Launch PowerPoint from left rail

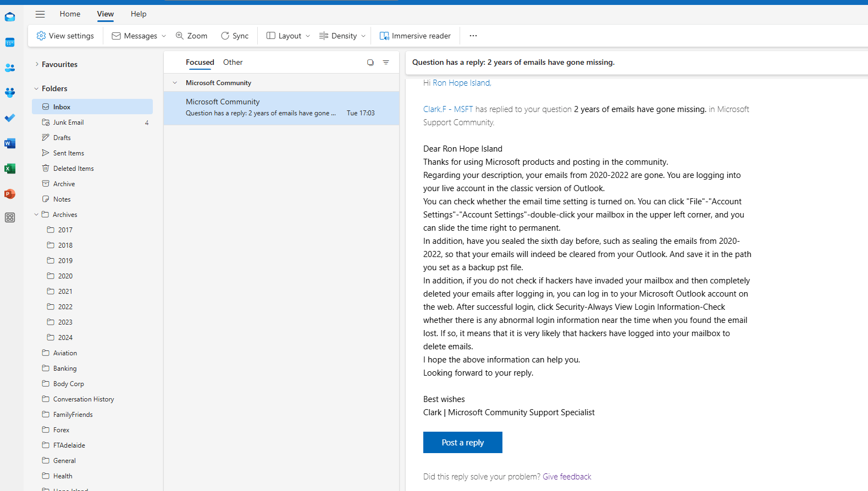click(x=10, y=194)
